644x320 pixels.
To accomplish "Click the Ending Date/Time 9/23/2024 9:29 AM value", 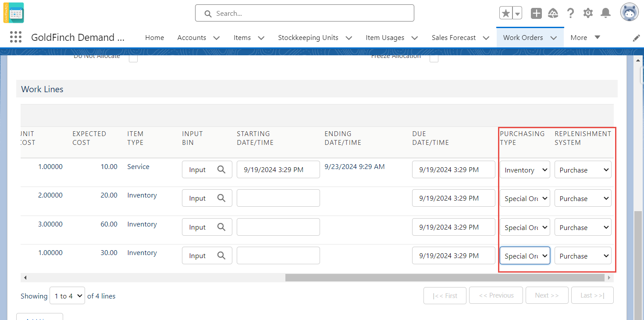I will tap(355, 166).
